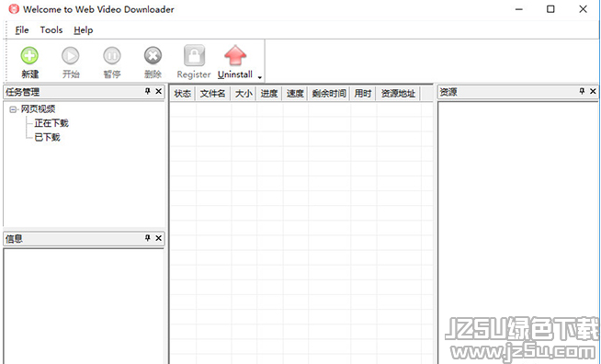601x364 pixels.
Task: Click the green 新建 (New) plus icon
Action: point(29,56)
